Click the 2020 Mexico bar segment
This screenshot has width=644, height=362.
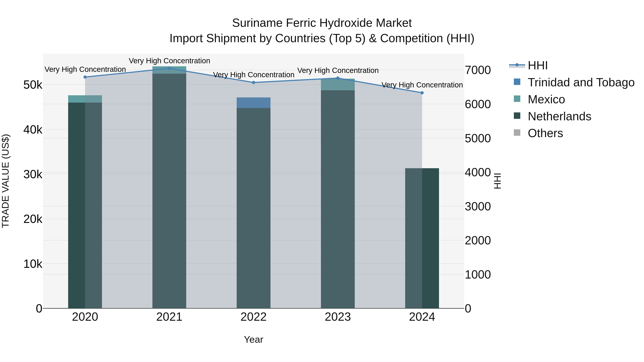coord(85,99)
